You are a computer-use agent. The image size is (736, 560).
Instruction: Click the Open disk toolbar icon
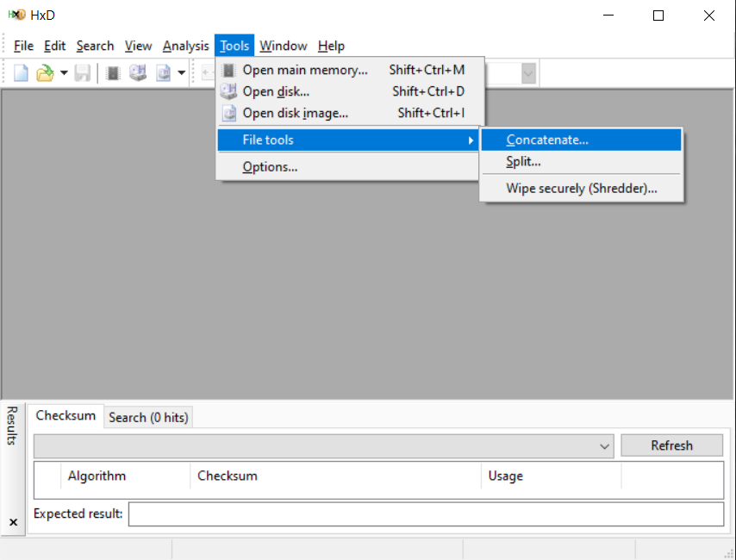(138, 73)
